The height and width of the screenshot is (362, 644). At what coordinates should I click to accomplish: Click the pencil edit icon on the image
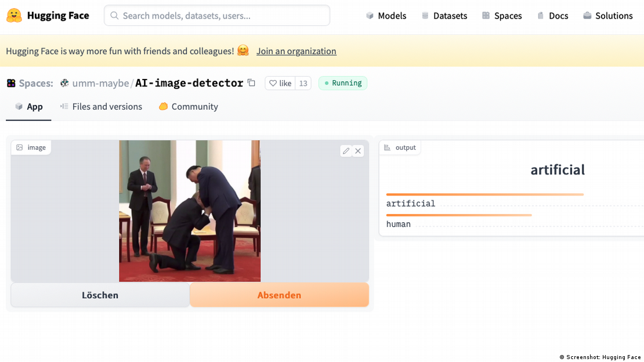coord(346,151)
